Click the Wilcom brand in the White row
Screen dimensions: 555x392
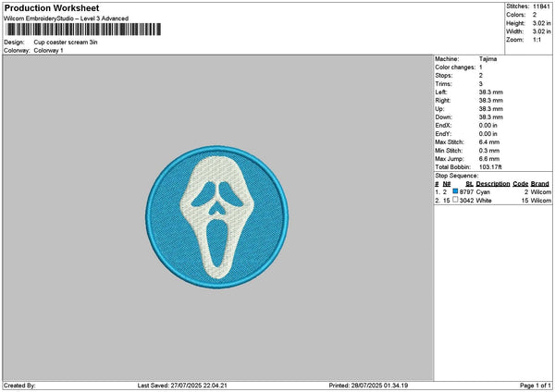(x=541, y=201)
